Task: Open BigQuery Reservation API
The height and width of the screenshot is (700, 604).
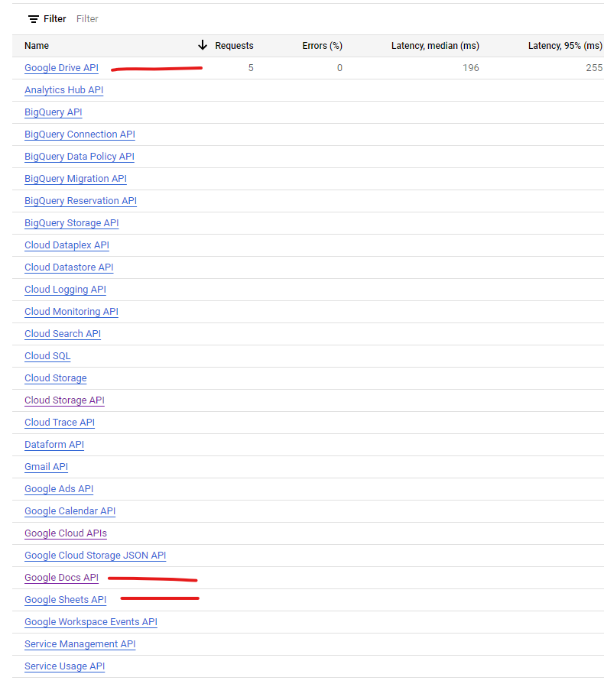Action: click(80, 201)
